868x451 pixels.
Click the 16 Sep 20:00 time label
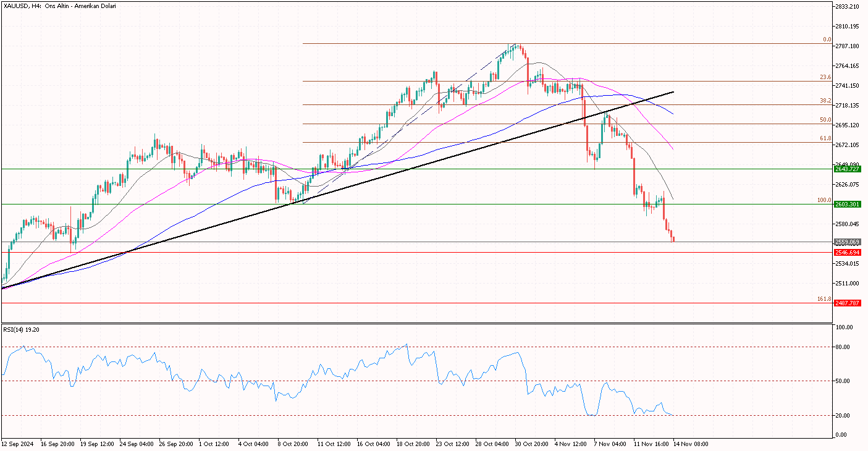[x=57, y=444]
